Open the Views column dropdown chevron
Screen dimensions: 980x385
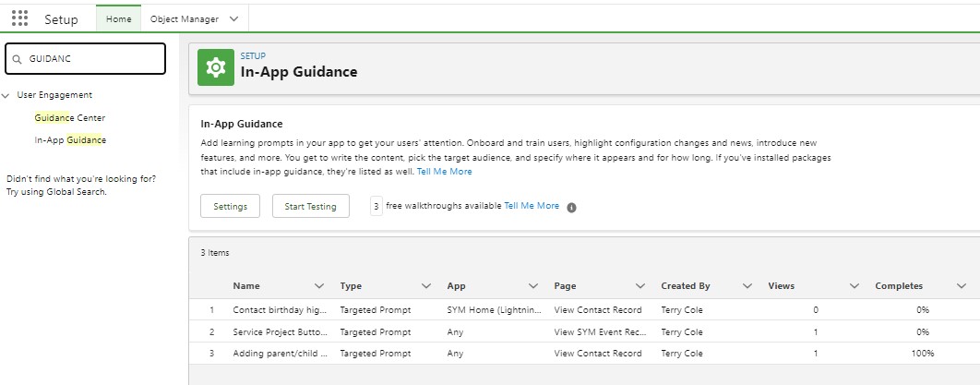[x=855, y=286]
